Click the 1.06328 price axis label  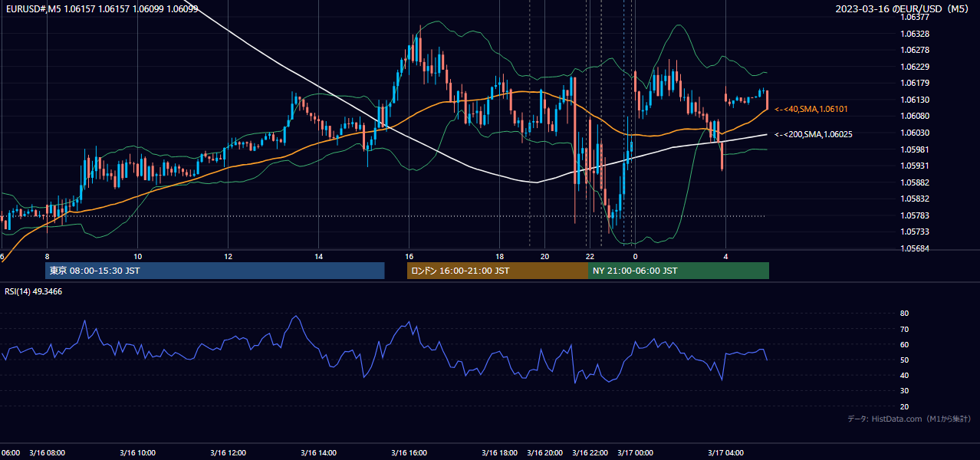tap(915, 34)
